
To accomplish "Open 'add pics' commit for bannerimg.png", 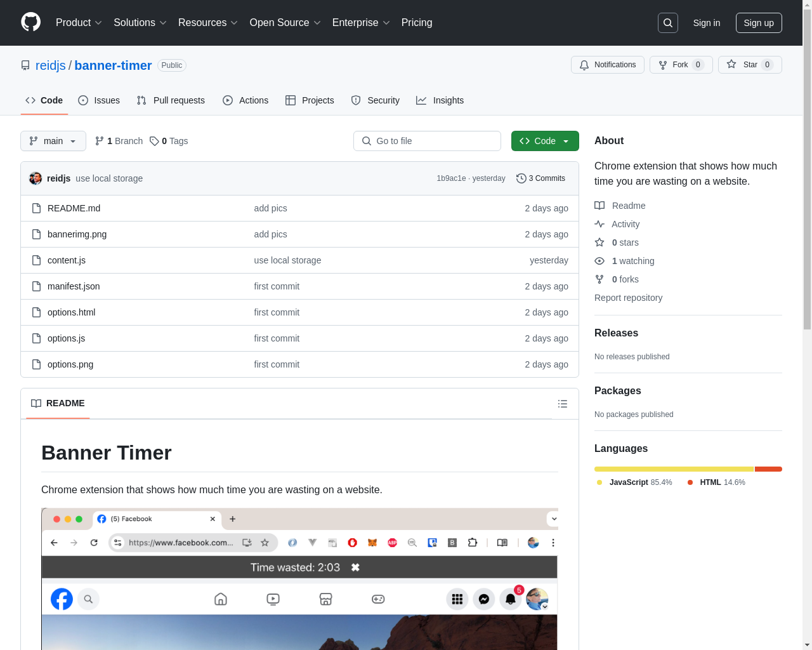I will 270,234.
